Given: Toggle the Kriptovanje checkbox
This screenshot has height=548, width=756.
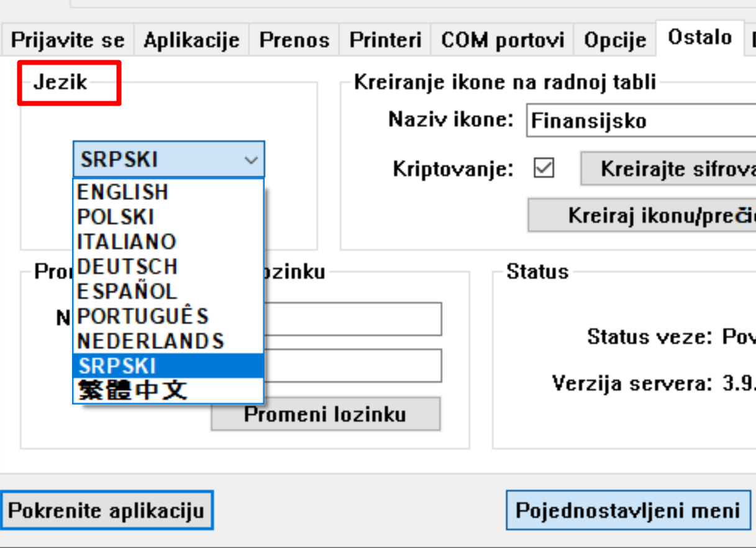Looking at the screenshot, I should 544,169.
